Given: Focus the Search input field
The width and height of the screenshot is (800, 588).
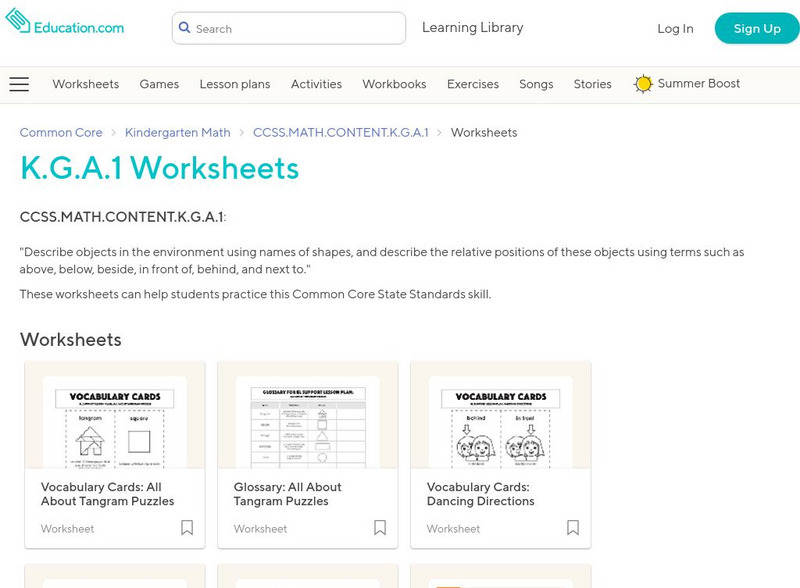Looking at the screenshot, I should click(289, 29).
